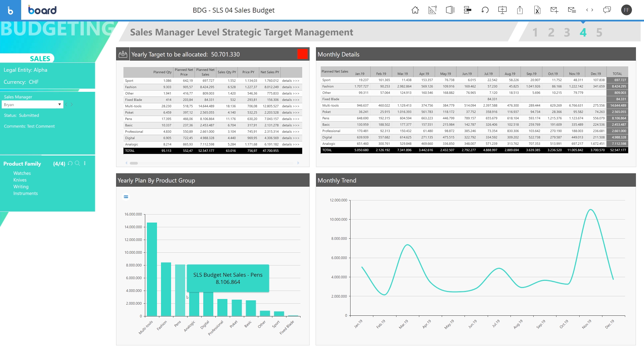Screen dimensions: 644x362
Task: Toggle the side panel icon
Action: pos(450,10)
